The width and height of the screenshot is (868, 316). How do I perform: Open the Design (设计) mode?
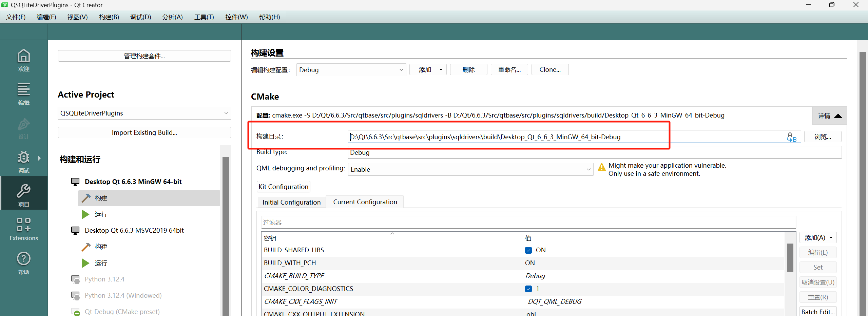click(24, 128)
